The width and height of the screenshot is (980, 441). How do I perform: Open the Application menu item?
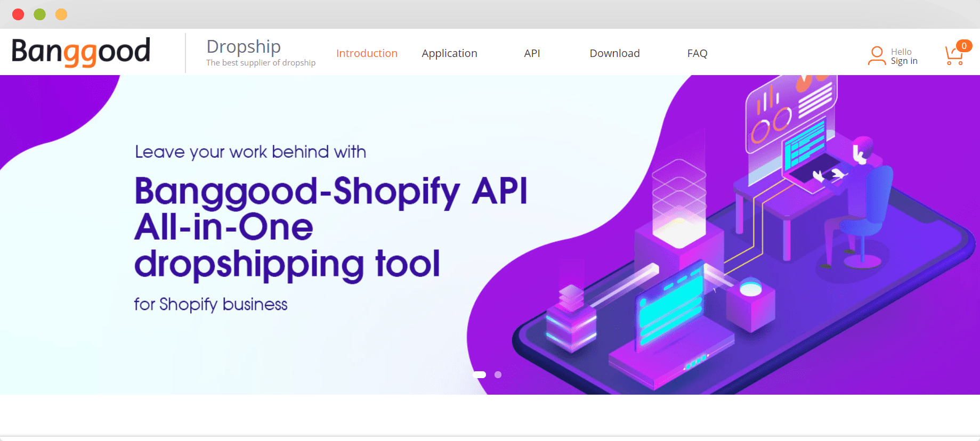click(449, 53)
